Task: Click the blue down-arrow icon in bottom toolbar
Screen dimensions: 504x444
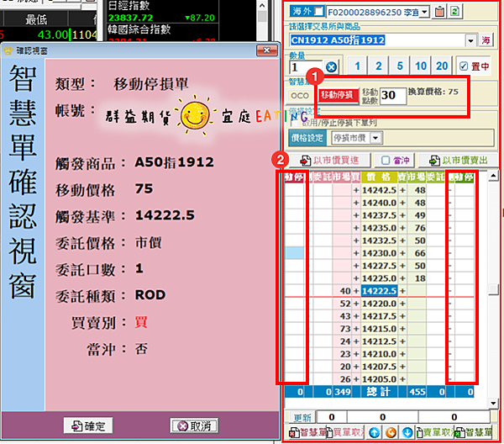Action: click(x=407, y=433)
